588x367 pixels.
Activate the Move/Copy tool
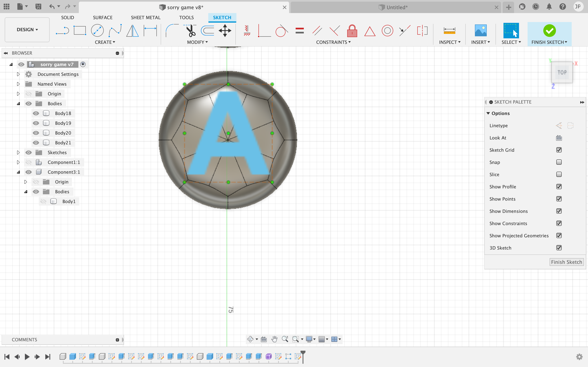tap(225, 30)
